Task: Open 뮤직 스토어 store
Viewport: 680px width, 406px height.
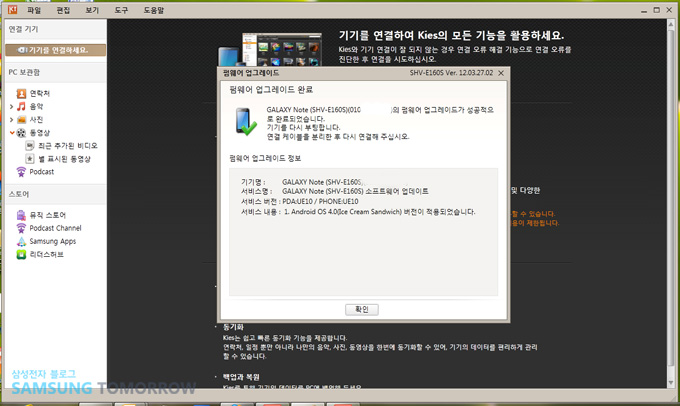Action: tap(48, 215)
